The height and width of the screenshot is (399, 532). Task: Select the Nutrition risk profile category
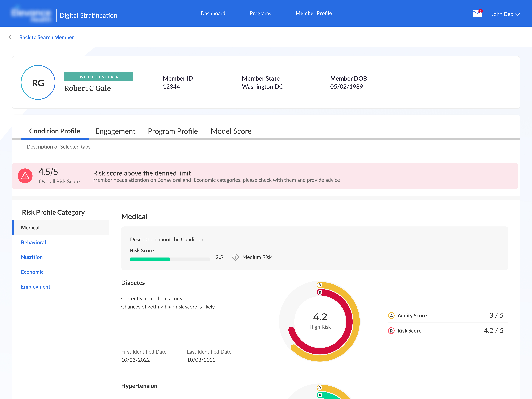[x=32, y=257]
